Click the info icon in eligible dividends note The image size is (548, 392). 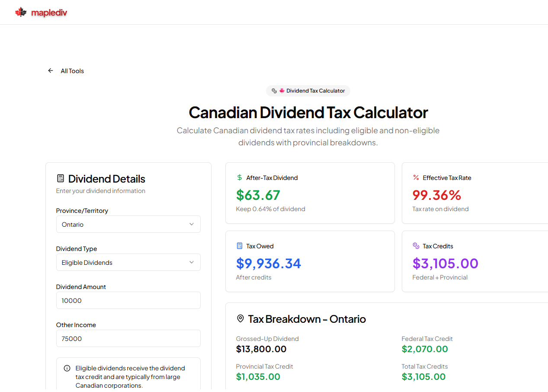coord(67,368)
